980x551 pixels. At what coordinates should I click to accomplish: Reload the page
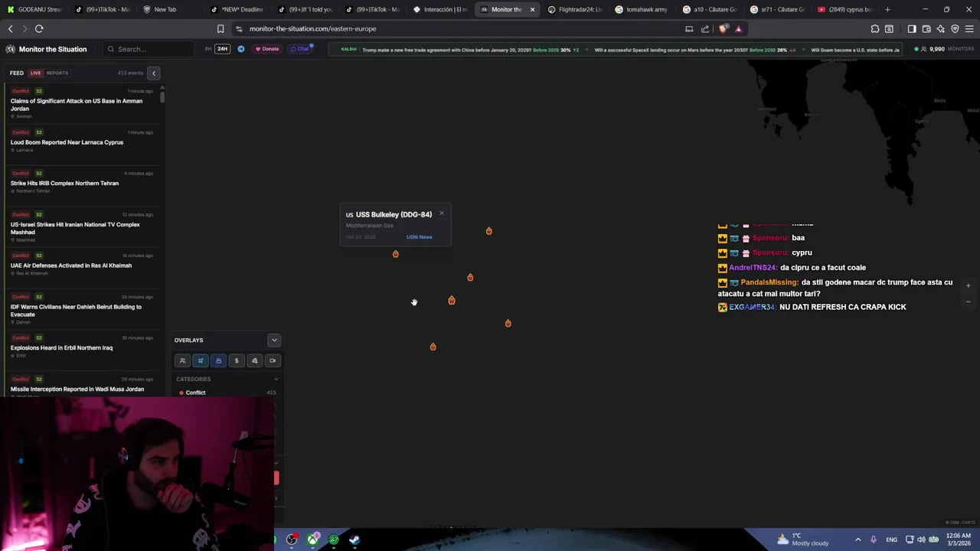pos(39,28)
